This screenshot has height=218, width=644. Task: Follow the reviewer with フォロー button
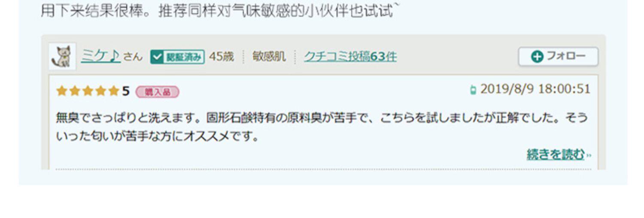(x=558, y=56)
